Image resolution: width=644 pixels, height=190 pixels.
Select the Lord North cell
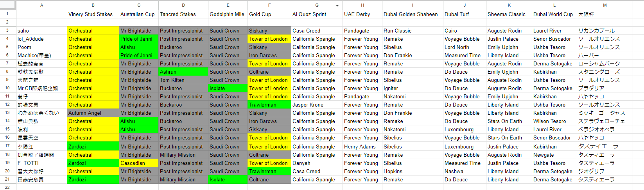click(465, 47)
